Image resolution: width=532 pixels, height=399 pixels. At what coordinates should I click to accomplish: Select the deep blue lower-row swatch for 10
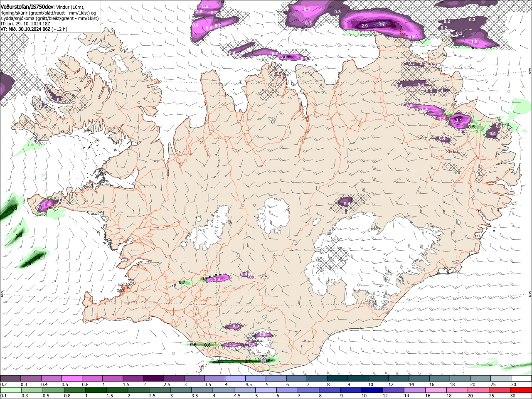(x=372, y=390)
